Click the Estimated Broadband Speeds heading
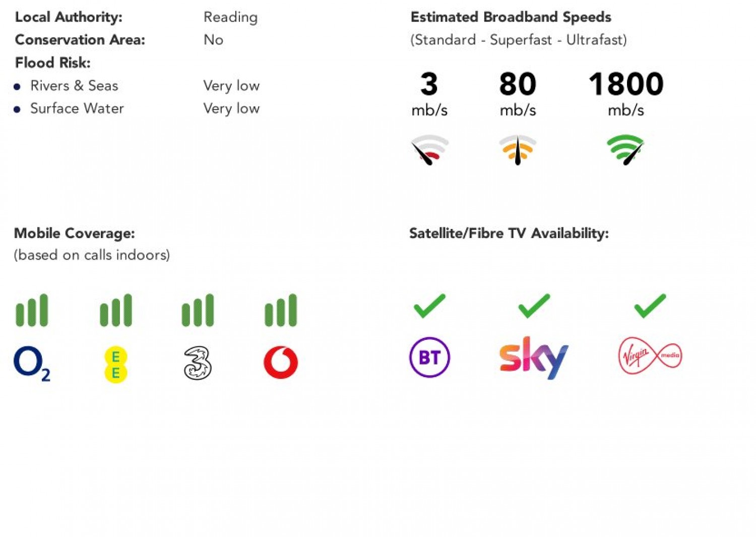Viewport: 756px width, 537px height. pos(511,17)
